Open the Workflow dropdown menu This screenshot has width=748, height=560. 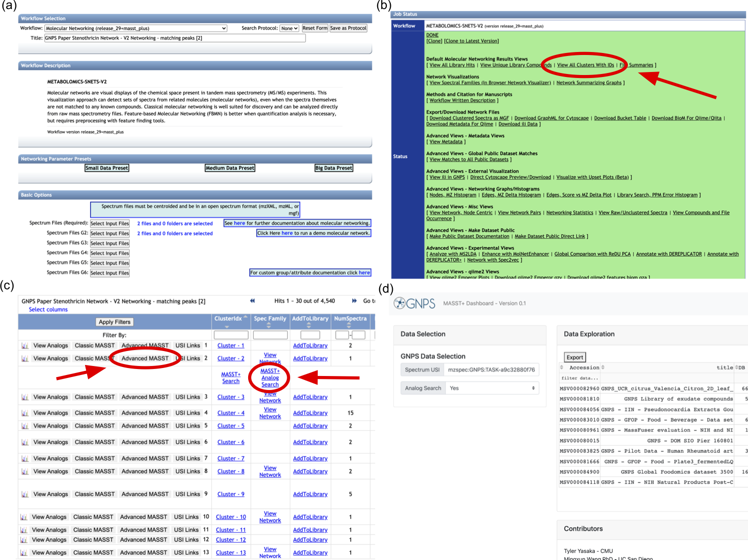tap(136, 28)
